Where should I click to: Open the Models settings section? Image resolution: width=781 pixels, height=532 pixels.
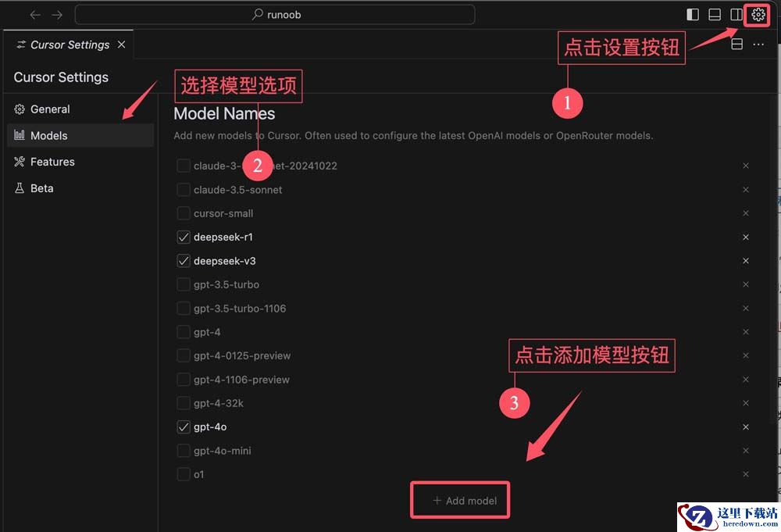tap(80, 135)
